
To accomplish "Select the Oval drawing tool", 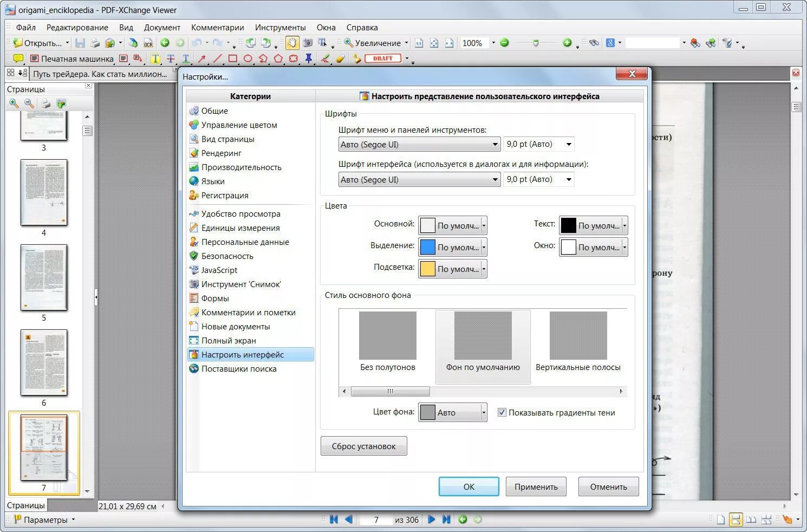I will [x=248, y=59].
